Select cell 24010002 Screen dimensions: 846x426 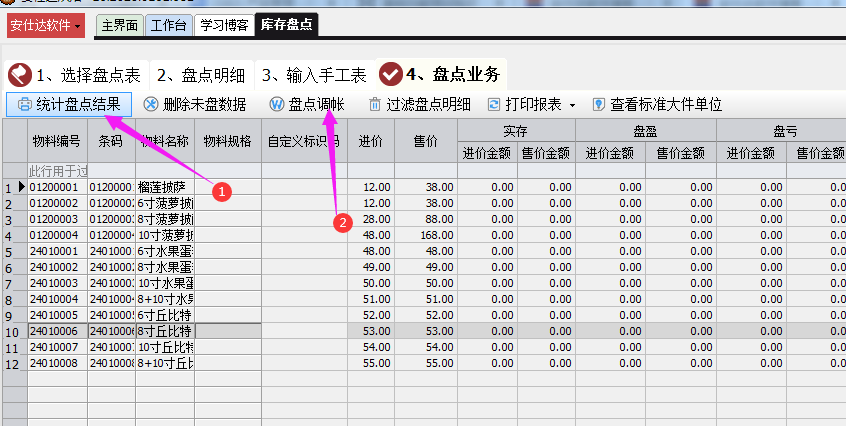[x=57, y=267]
